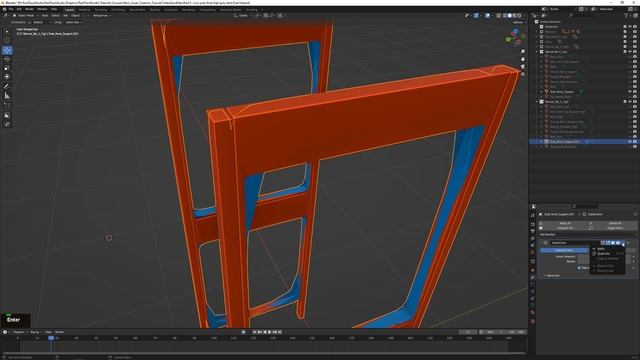Select Catmull-Clark subdivision type button
This screenshot has width=640, height=360.
564,250
